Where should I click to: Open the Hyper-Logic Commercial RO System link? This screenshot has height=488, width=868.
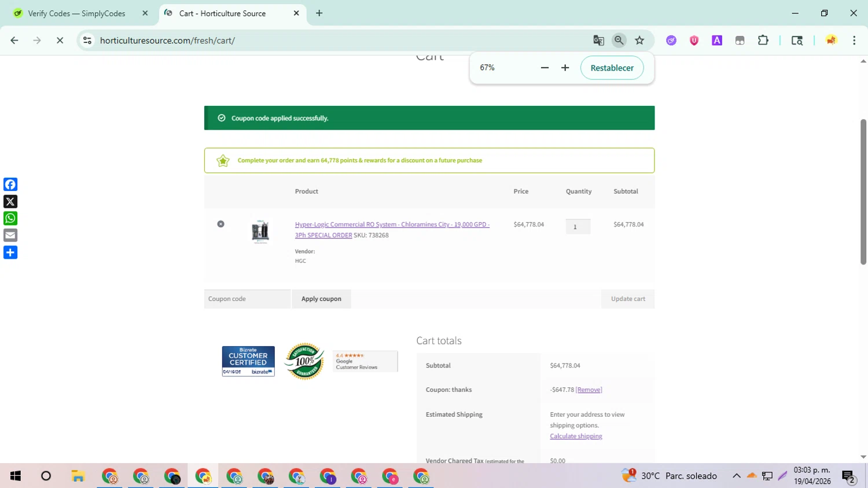coord(392,229)
